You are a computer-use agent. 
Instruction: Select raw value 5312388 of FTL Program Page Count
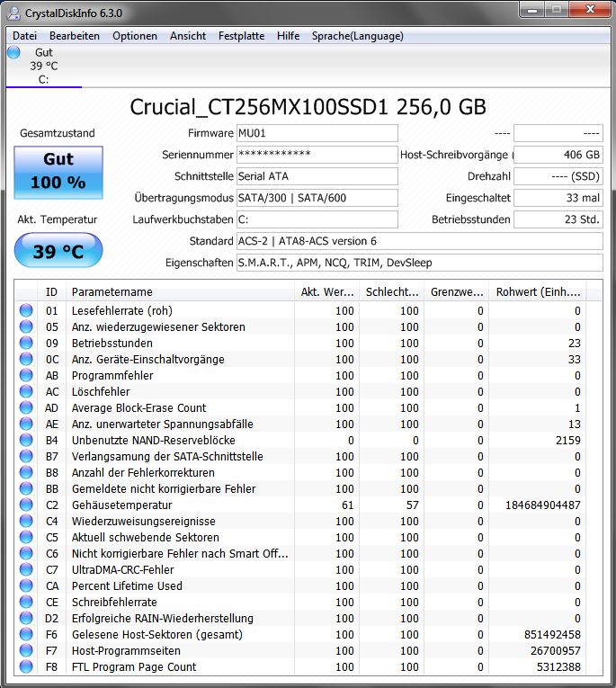pyautogui.click(x=559, y=667)
